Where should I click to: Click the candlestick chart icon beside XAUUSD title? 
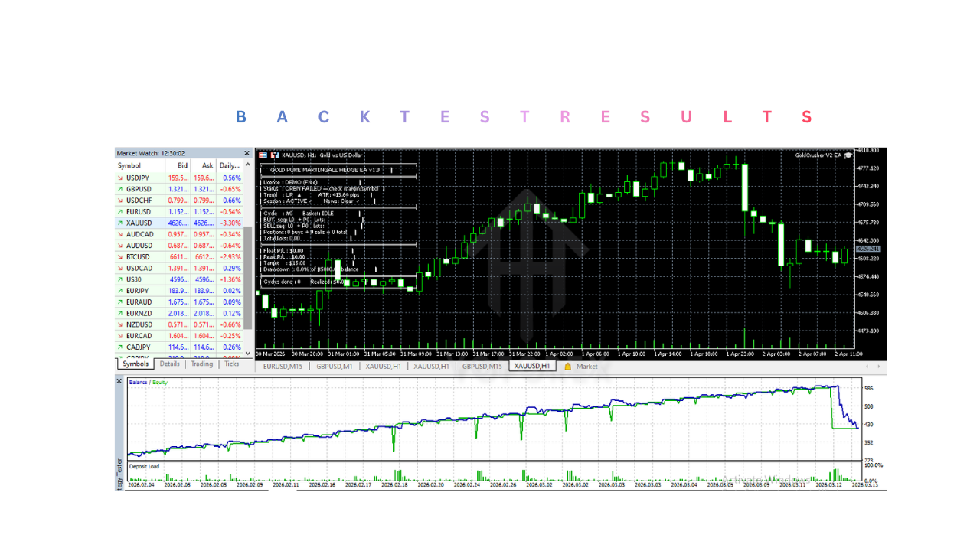pos(274,155)
